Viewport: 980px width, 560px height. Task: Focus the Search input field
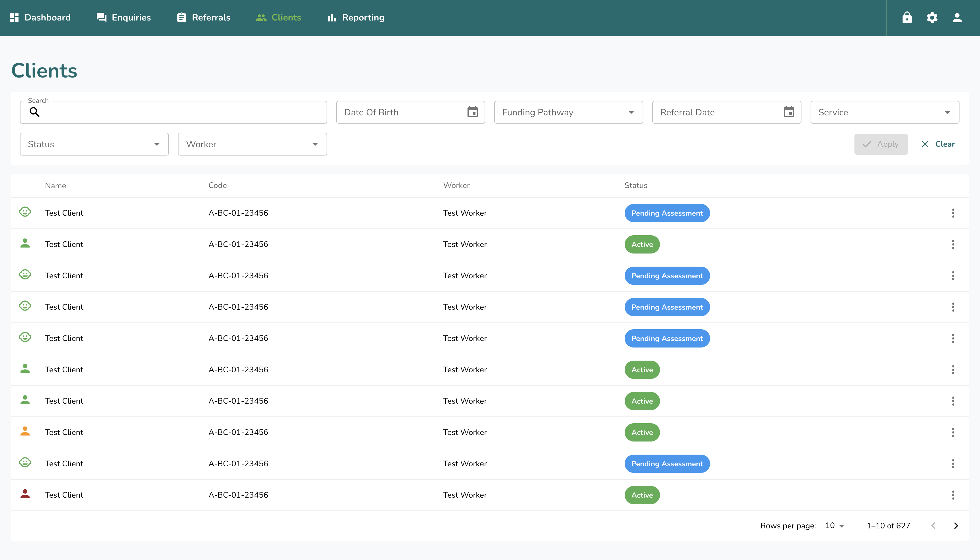[x=181, y=112]
